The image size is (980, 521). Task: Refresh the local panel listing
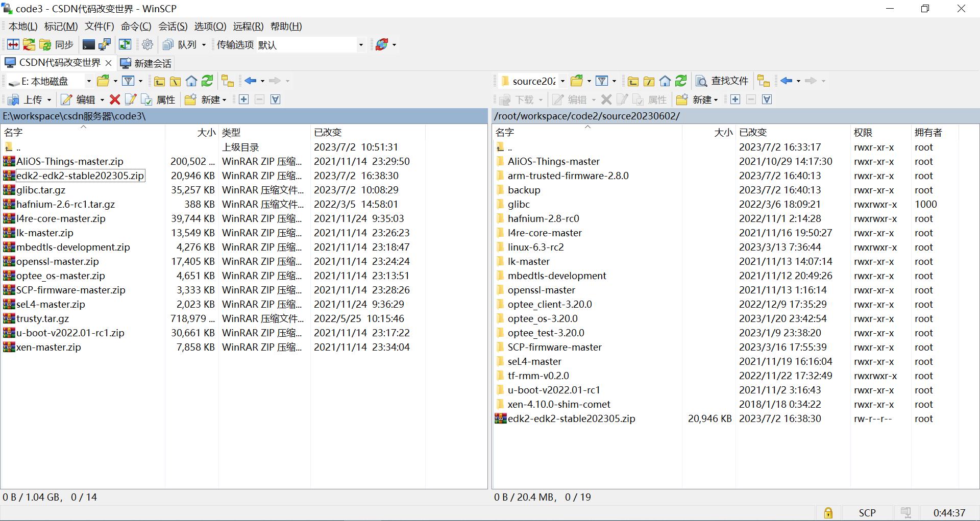click(207, 81)
